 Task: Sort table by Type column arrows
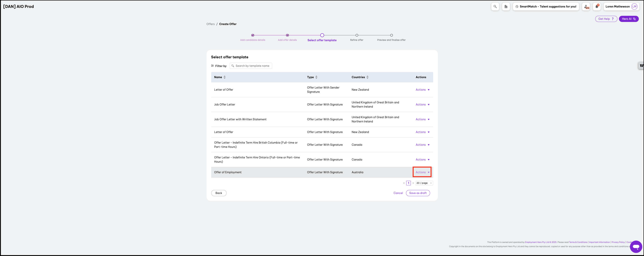[x=316, y=77]
